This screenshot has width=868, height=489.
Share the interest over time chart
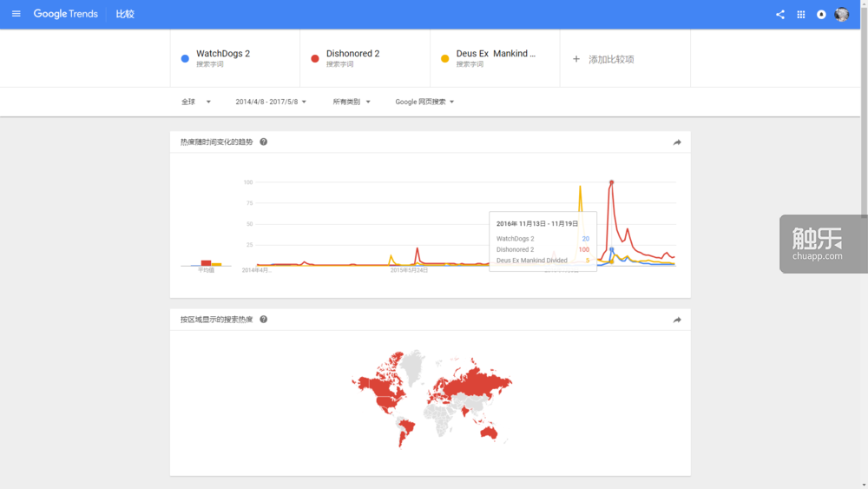[677, 142]
